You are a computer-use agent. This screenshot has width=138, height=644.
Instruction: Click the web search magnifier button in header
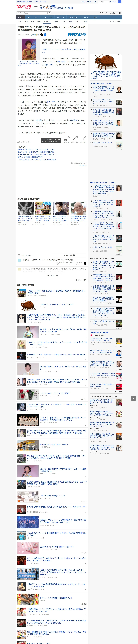pyautogui.click(x=120, y=2)
